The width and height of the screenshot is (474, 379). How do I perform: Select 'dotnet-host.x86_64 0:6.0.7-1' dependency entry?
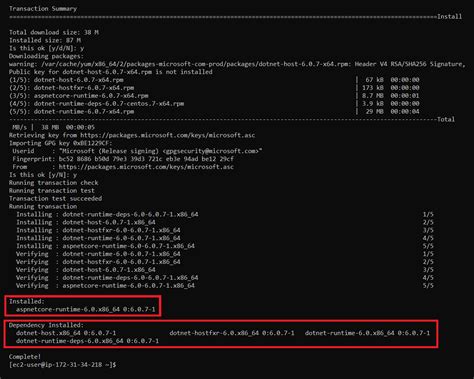tap(66, 333)
